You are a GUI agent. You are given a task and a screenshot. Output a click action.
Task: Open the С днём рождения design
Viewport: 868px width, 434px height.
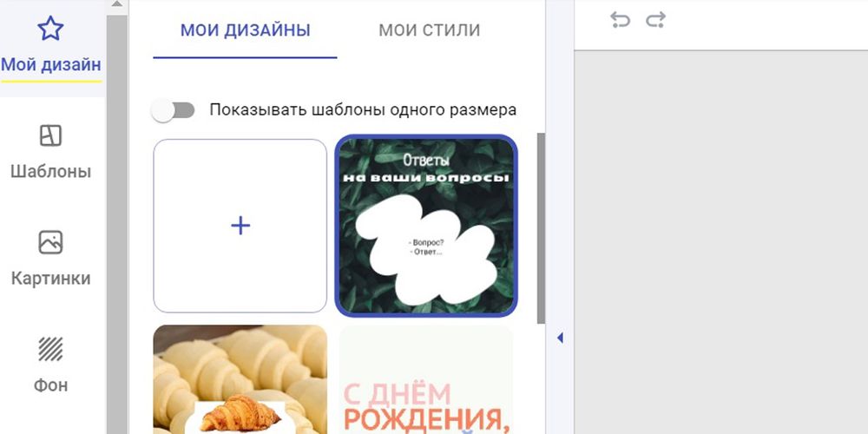coord(425,379)
